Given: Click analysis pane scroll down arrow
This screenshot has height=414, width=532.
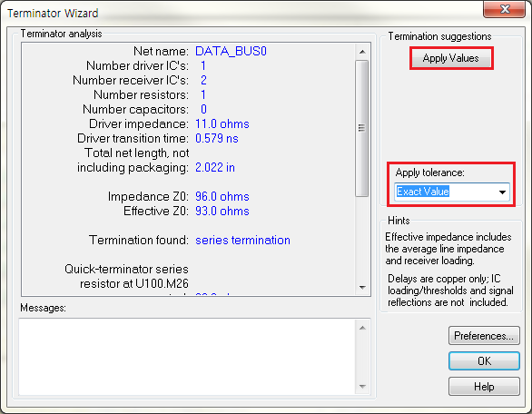Looking at the screenshot, I should [362, 288].
